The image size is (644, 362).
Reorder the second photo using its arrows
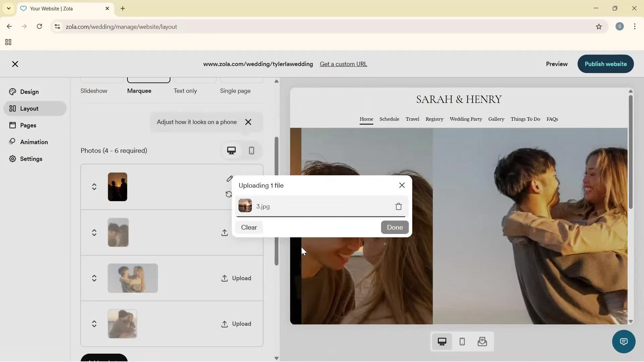click(94, 233)
